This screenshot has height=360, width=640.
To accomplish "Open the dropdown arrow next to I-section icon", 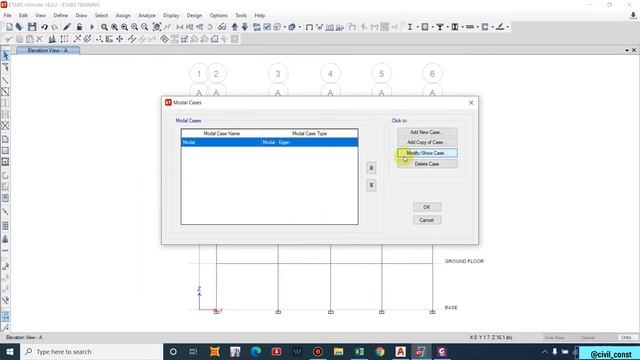I will [x=418, y=27].
